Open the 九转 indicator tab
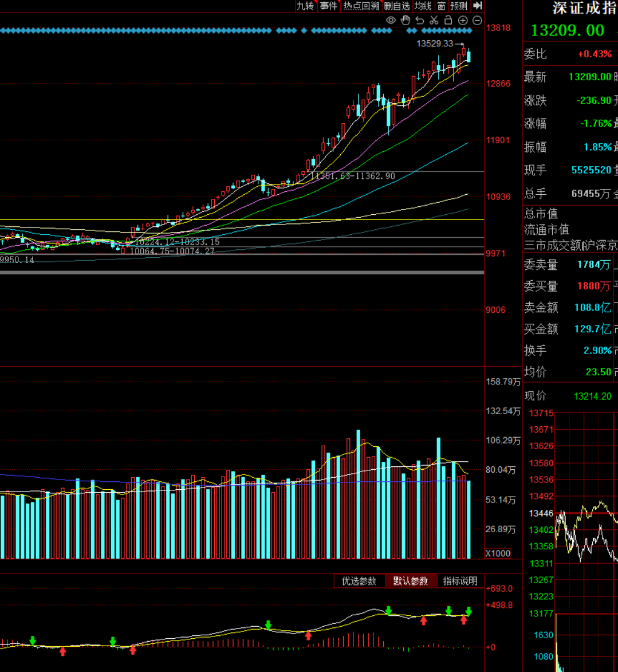The width and height of the screenshot is (618, 672). 305,6
